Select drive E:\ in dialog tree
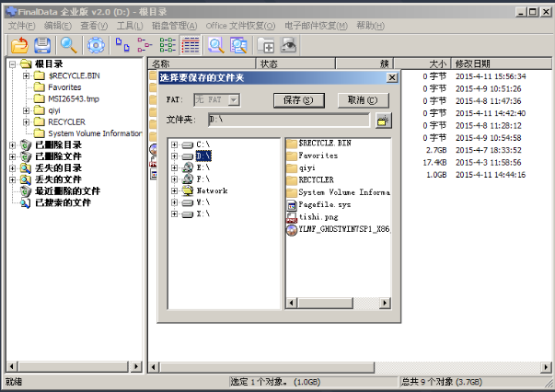555x392 pixels. point(203,167)
